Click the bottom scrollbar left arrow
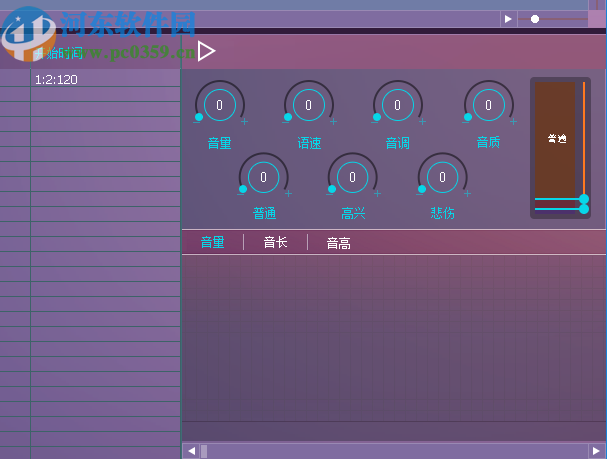The width and height of the screenshot is (607, 459). tap(191, 451)
